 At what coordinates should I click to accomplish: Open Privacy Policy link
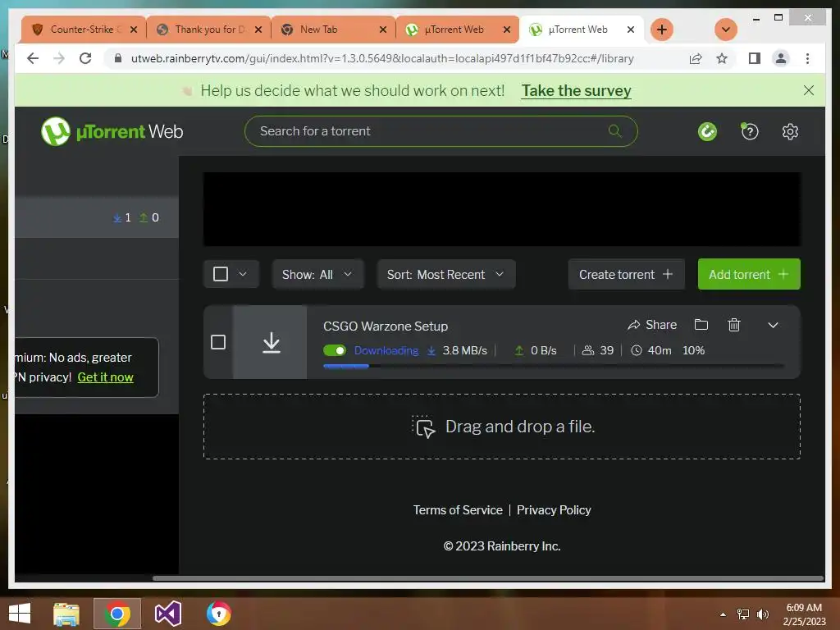(554, 510)
